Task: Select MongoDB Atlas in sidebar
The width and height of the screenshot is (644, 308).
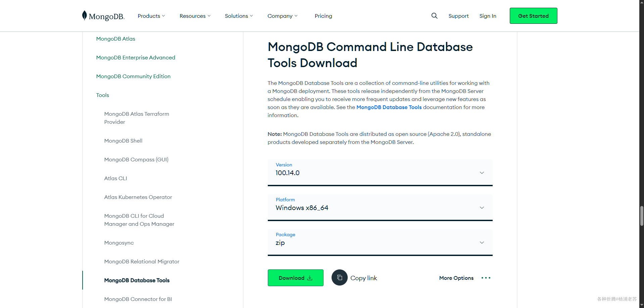Action: pos(115,39)
